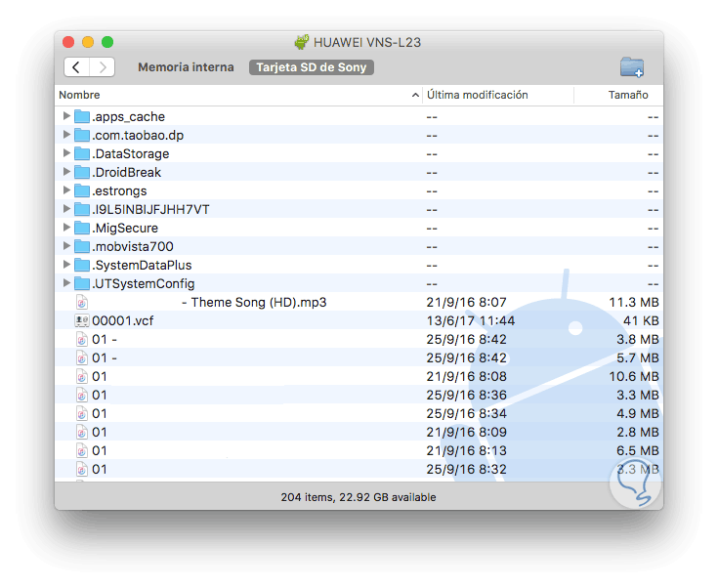Click the 41 KB size value

click(x=641, y=320)
